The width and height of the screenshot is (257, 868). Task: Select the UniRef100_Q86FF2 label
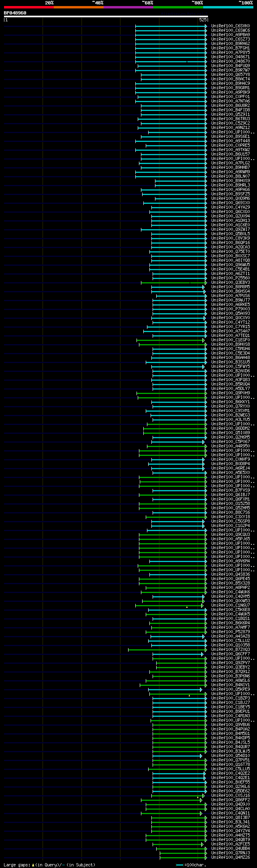(x=230, y=800)
